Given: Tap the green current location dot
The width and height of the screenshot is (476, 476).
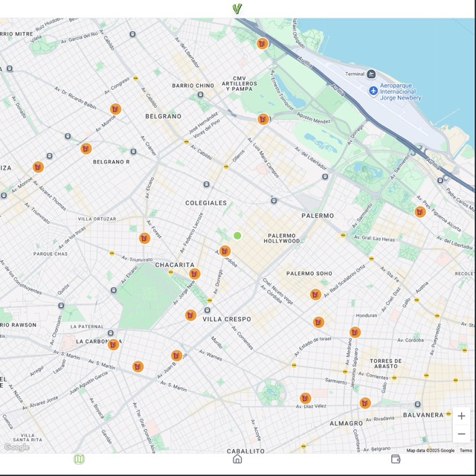Looking at the screenshot, I should (x=237, y=236).
